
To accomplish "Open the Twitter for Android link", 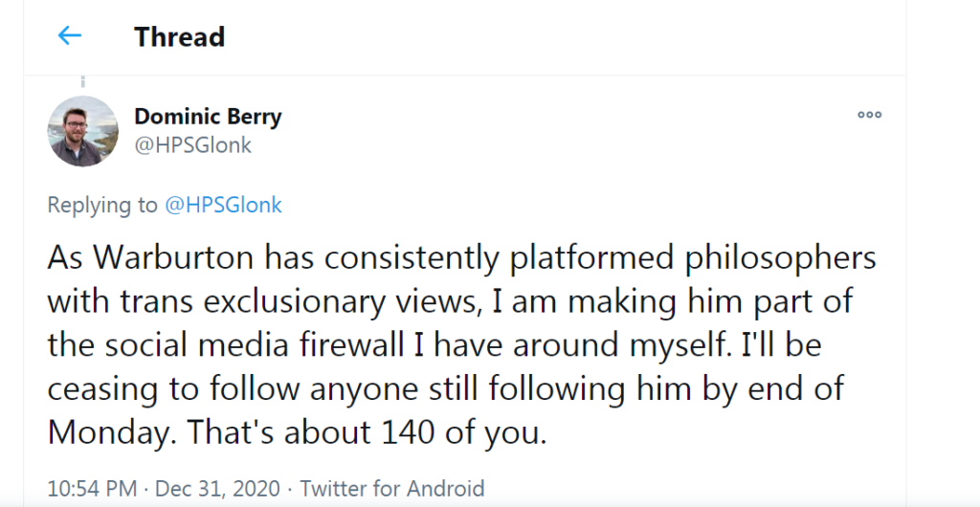I will click(x=392, y=488).
